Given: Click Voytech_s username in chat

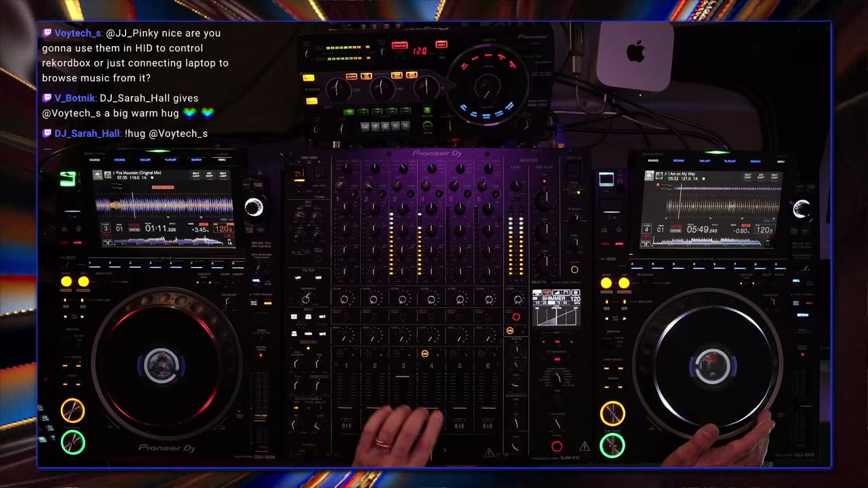Looking at the screenshot, I should point(79,33).
